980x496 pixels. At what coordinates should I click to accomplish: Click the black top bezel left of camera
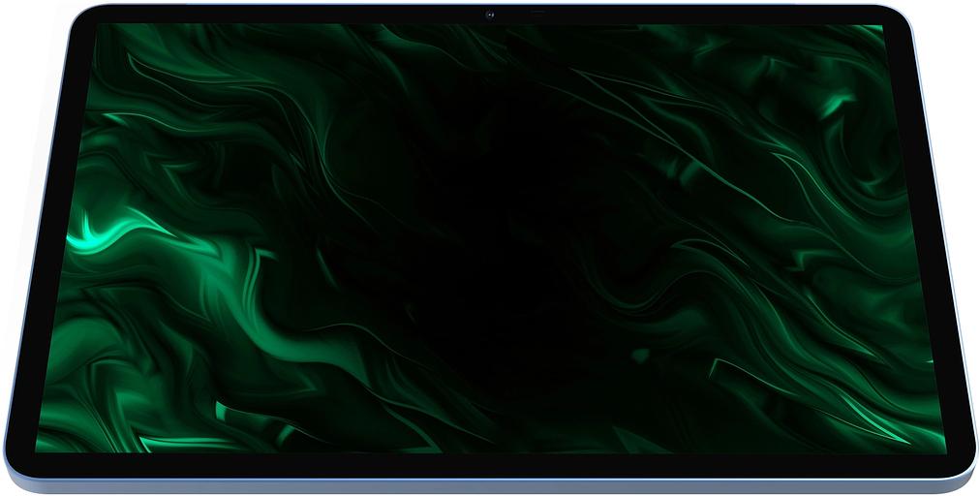[x=291, y=15]
